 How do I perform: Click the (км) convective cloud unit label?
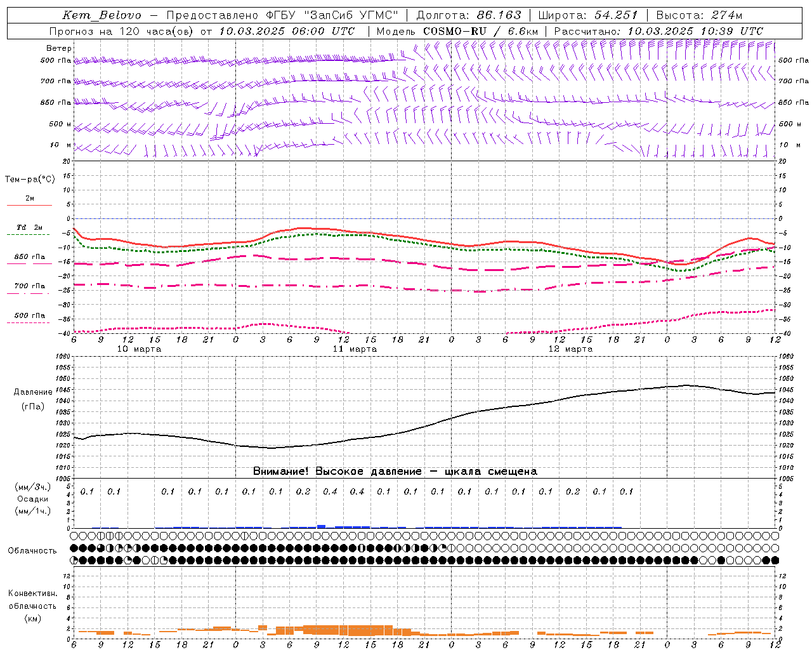33,618
